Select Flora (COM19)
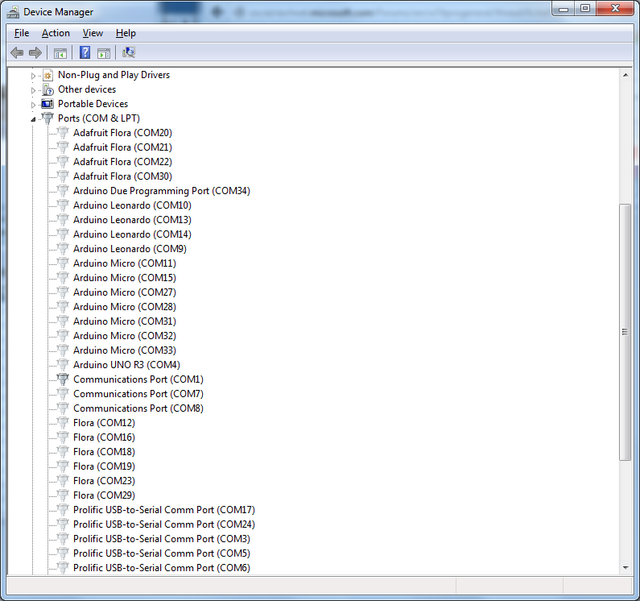Image resolution: width=640 pixels, height=601 pixels. 104,466
